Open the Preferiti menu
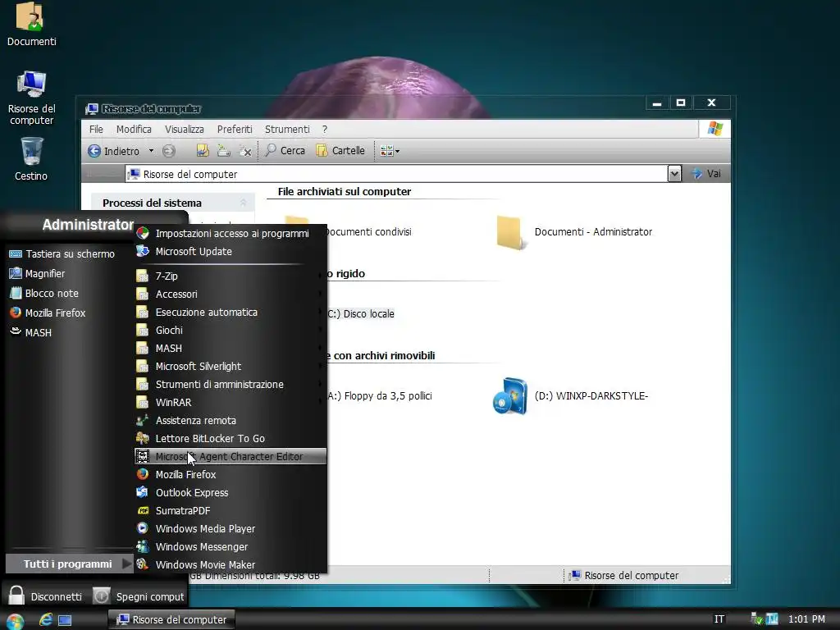840x630 pixels. pyautogui.click(x=235, y=129)
